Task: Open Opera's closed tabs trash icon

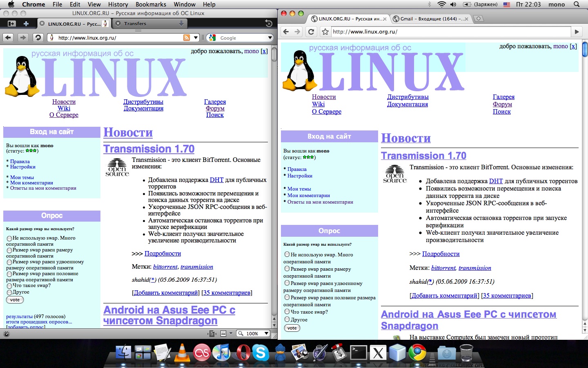Action: 268,23
